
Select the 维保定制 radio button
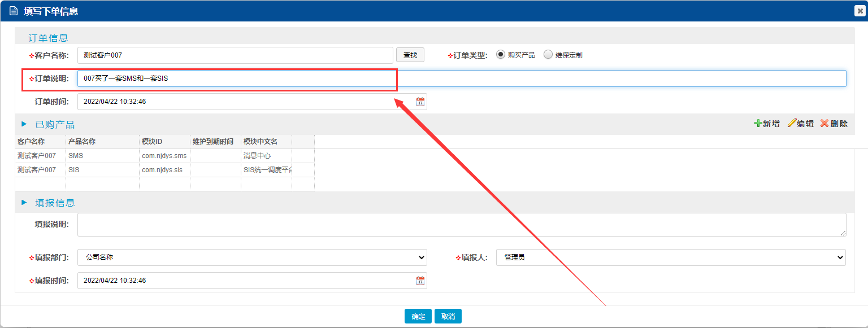548,55
